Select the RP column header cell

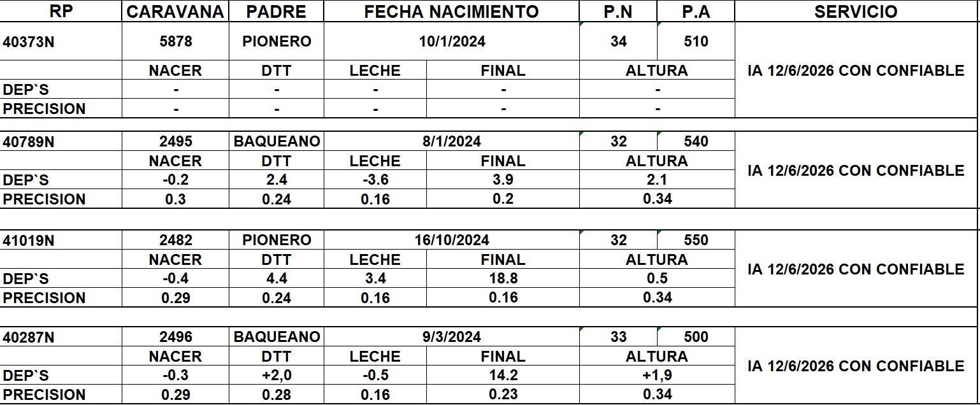[61, 11]
